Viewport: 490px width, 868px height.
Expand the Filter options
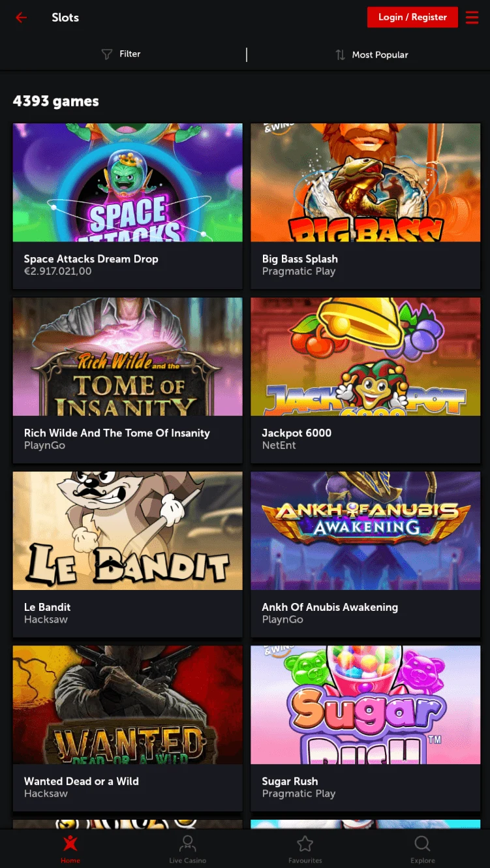click(121, 54)
